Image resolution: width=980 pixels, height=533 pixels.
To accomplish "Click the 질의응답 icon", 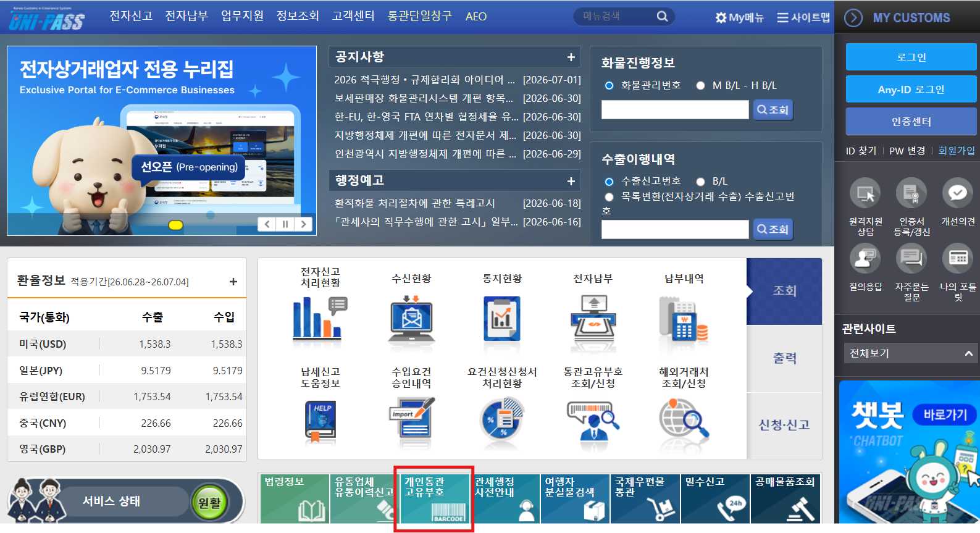I will coord(865,258).
